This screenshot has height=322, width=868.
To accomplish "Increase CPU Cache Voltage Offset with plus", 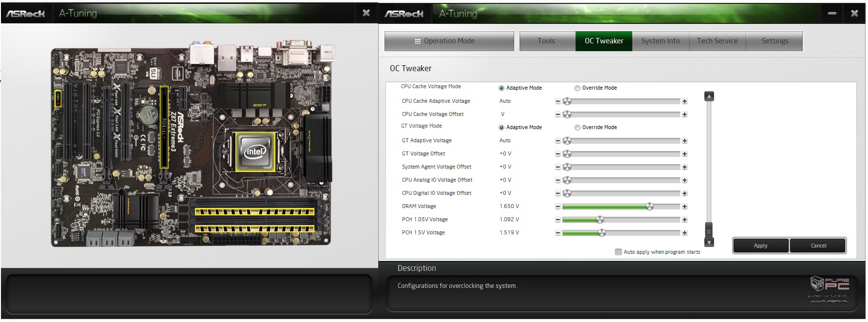I will (685, 114).
